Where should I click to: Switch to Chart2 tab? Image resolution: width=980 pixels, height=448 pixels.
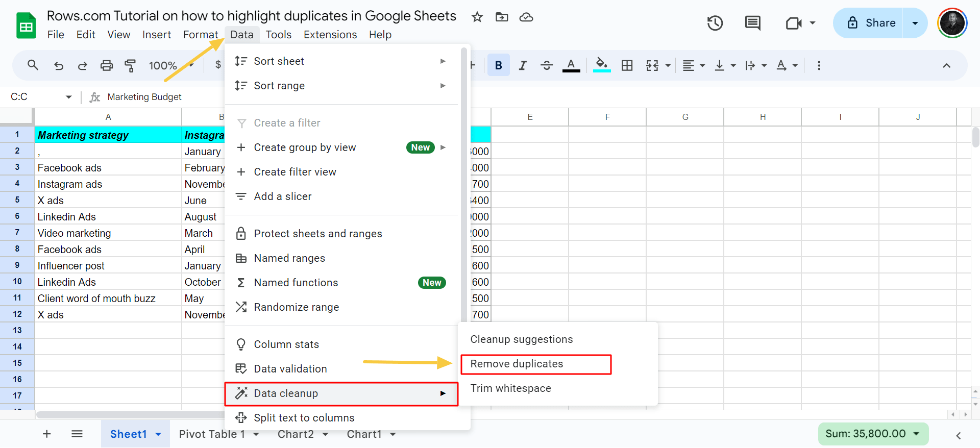[x=296, y=434]
